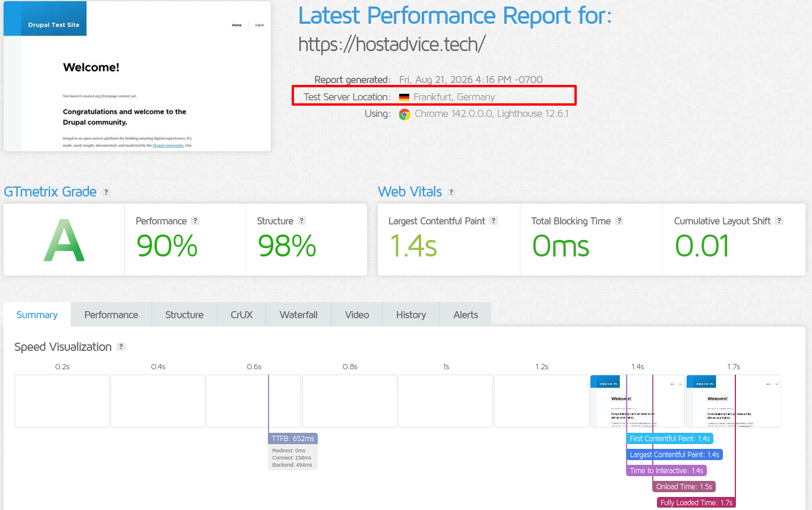The image size is (812, 510).
Task: Click the 1.4s filmstrip frame
Action: pyautogui.click(x=637, y=401)
